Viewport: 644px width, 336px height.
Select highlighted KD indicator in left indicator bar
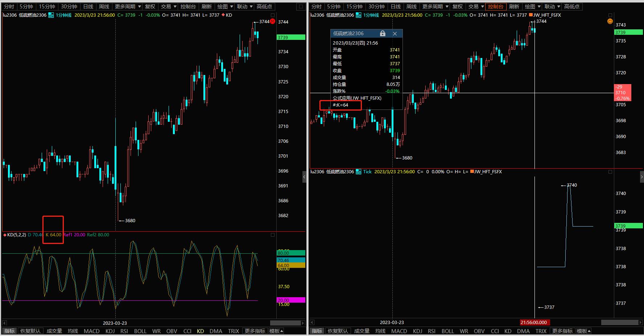pyautogui.click(x=201, y=331)
